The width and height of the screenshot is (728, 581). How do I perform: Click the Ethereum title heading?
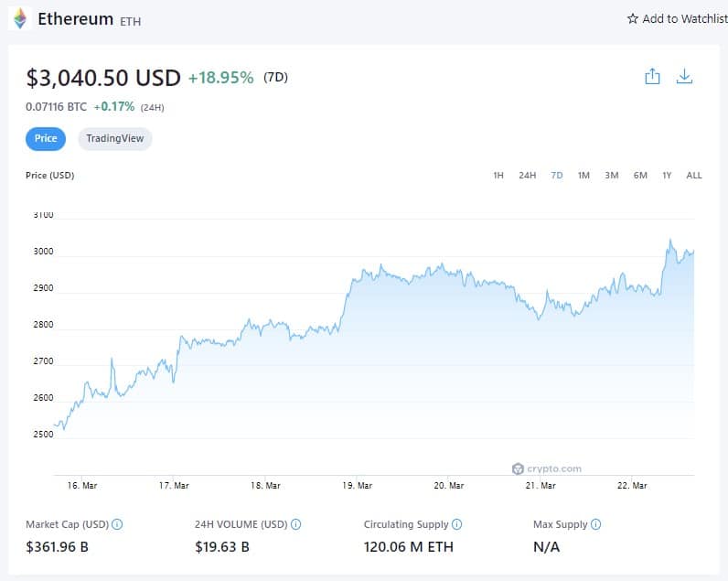click(x=75, y=19)
